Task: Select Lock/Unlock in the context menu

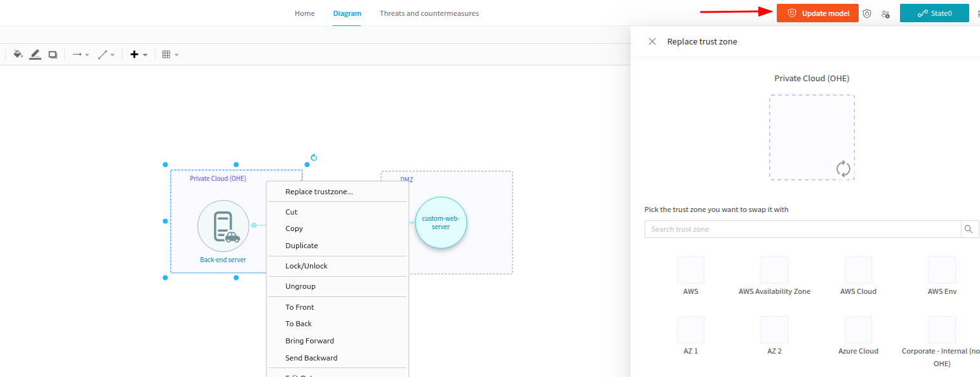Action: click(x=306, y=266)
